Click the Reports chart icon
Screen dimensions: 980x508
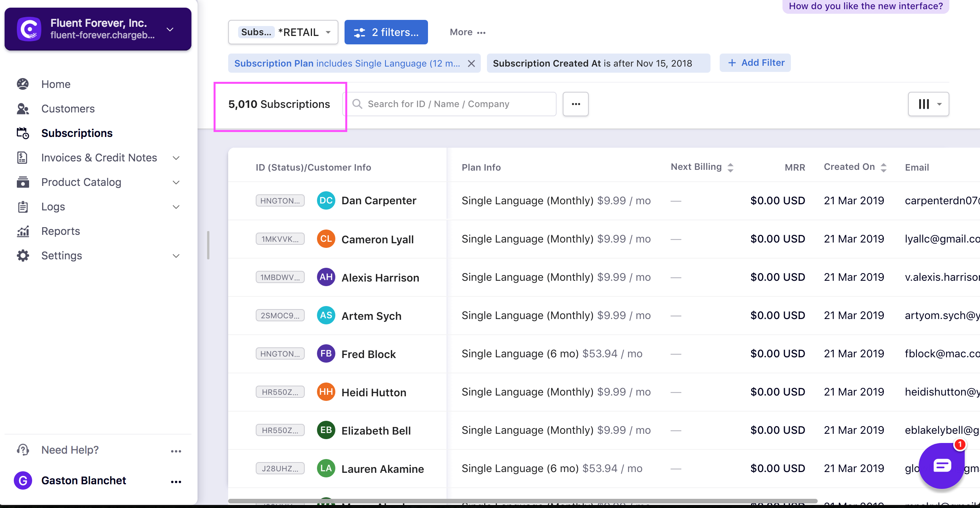(x=23, y=231)
